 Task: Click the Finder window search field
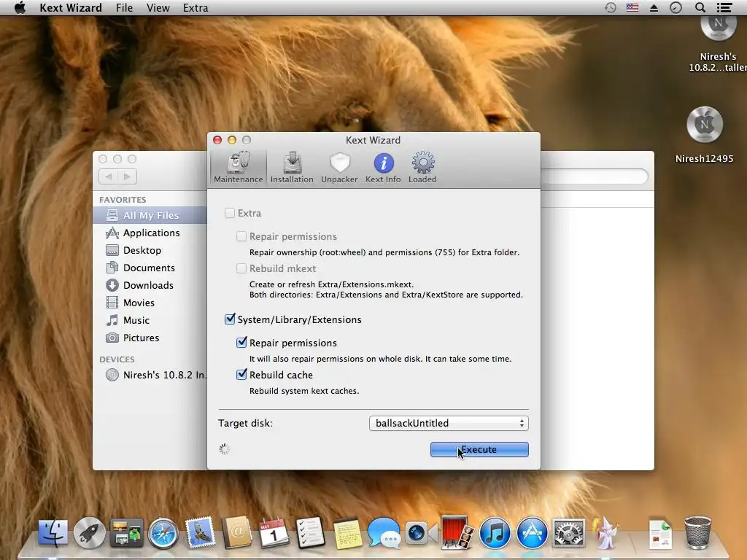594,176
